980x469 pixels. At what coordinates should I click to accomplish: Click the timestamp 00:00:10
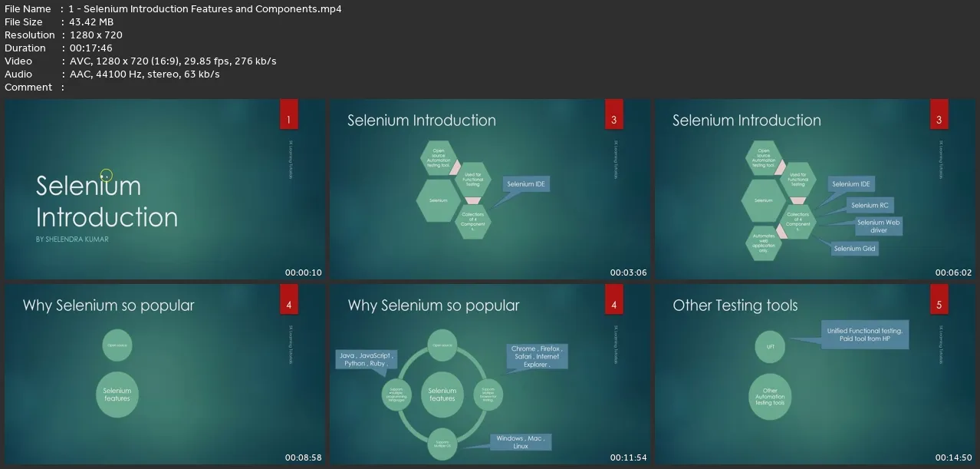coord(304,272)
